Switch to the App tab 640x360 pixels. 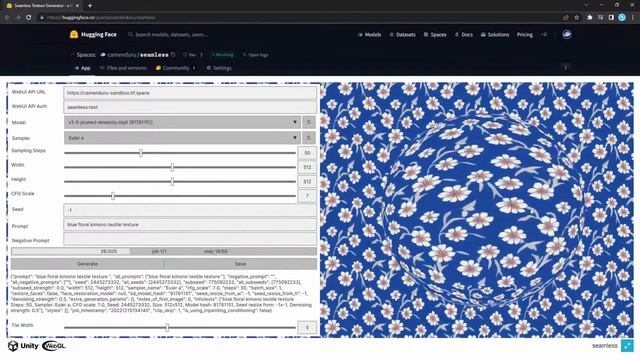click(x=82, y=68)
